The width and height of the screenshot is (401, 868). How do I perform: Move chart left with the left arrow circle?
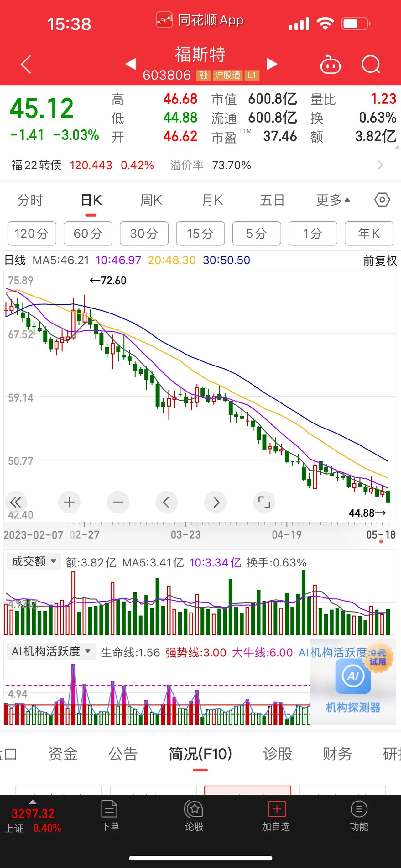[166, 502]
